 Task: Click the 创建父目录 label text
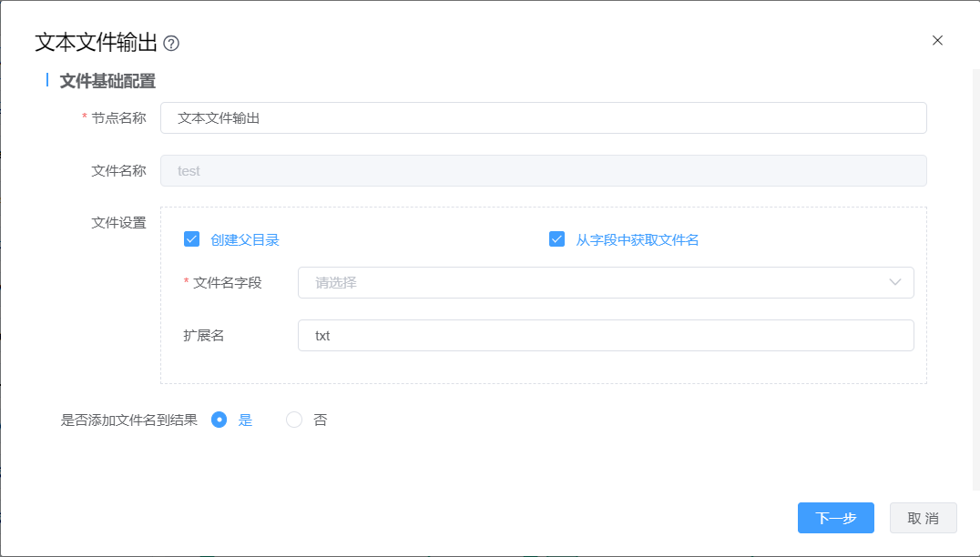point(244,240)
